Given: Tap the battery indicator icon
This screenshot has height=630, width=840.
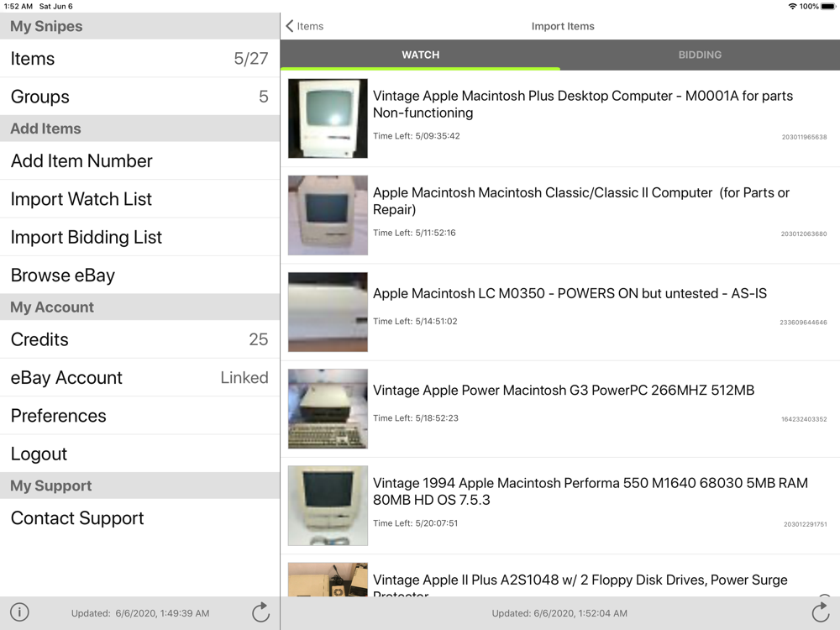Looking at the screenshot, I should [x=827, y=7].
